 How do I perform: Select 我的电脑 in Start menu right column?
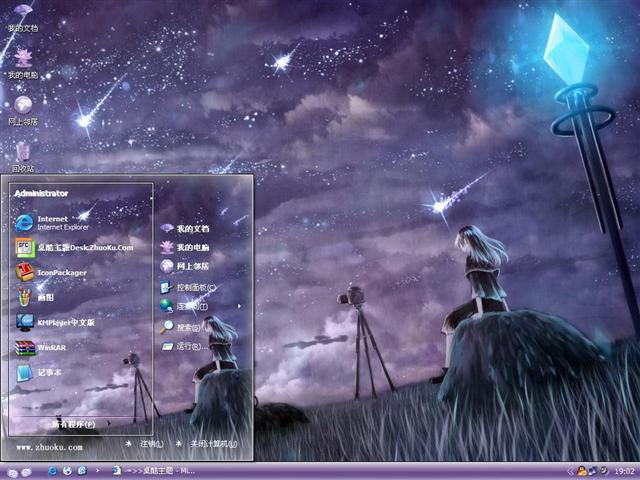pos(184,247)
